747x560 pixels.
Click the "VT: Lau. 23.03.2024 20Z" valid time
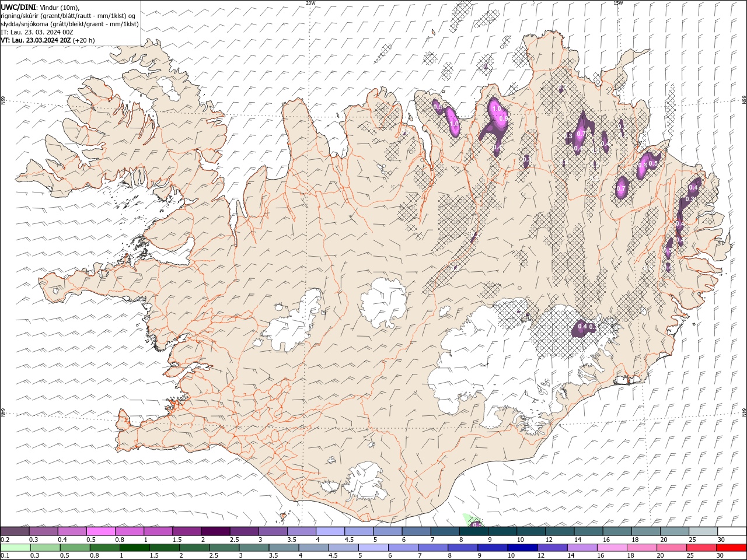pos(36,40)
